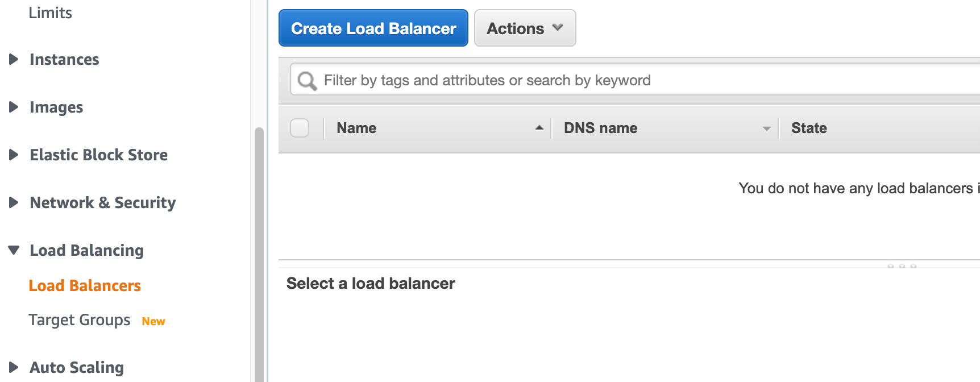Click the State column header
The height and width of the screenshot is (382, 980).
(x=809, y=128)
